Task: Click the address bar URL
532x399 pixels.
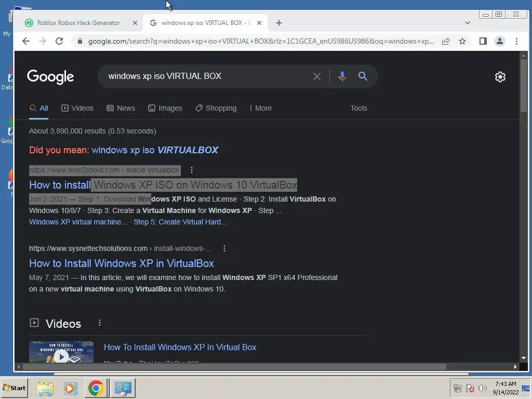Action: (261, 42)
